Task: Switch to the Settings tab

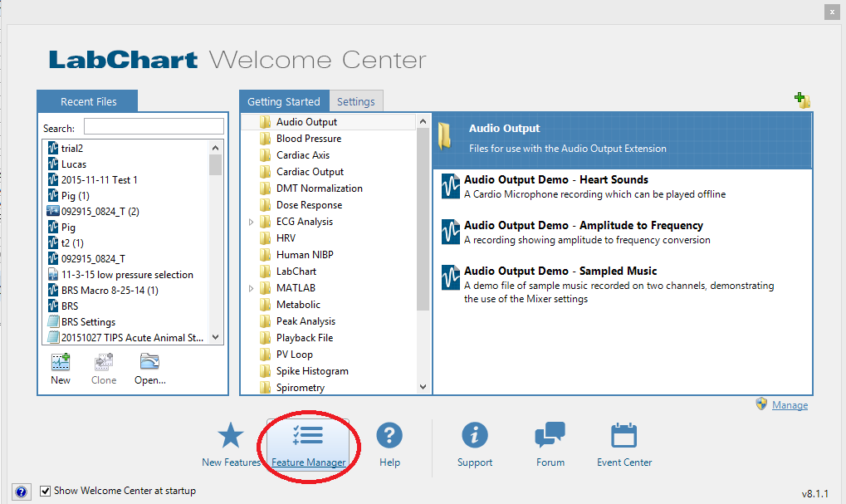Action: 356,101
